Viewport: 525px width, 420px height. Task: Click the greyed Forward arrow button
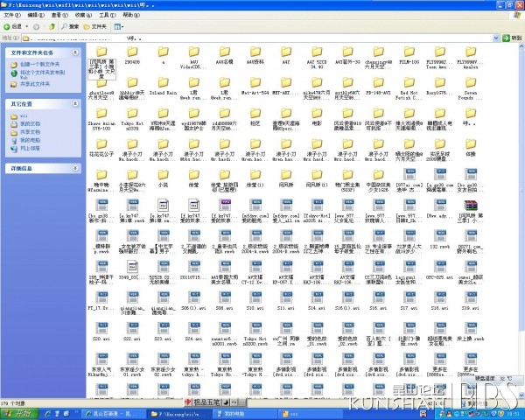[x=36, y=26]
